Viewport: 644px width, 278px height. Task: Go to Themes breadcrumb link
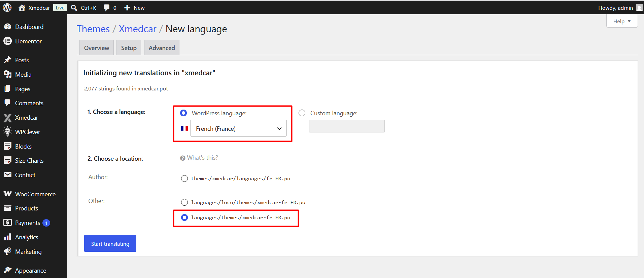point(93,29)
